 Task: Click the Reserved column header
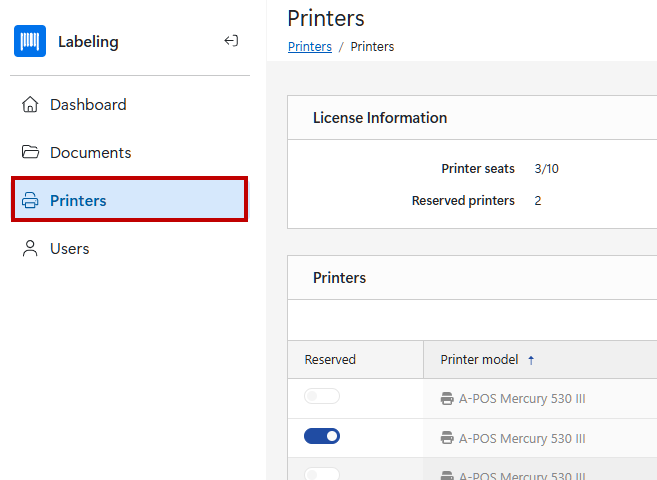click(x=330, y=360)
